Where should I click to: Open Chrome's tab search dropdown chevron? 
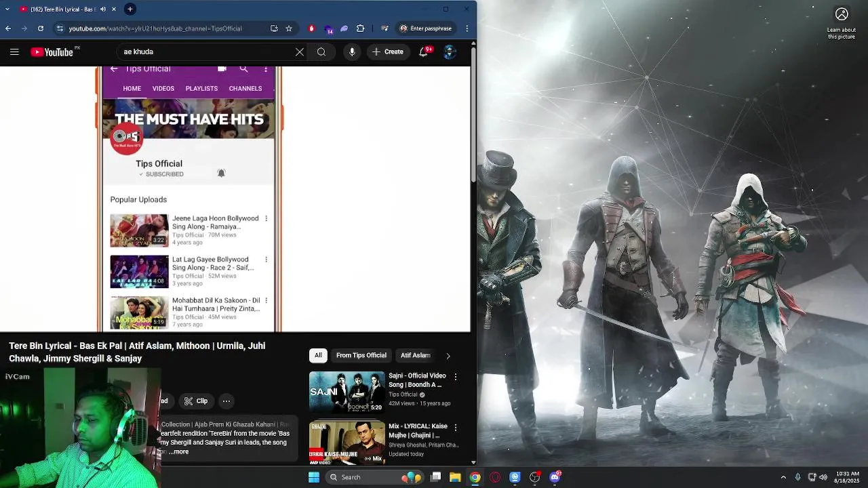(x=8, y=9)
